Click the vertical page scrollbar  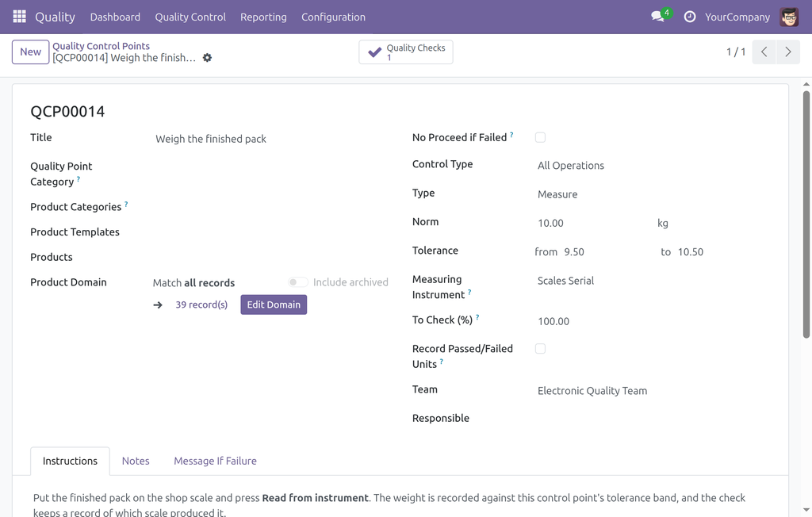(x=806, y=214)
